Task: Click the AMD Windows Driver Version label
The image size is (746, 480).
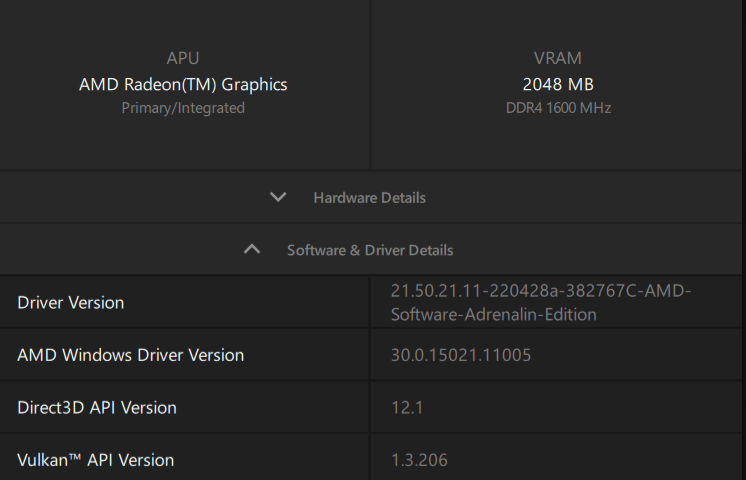Action: pos(130,355)
